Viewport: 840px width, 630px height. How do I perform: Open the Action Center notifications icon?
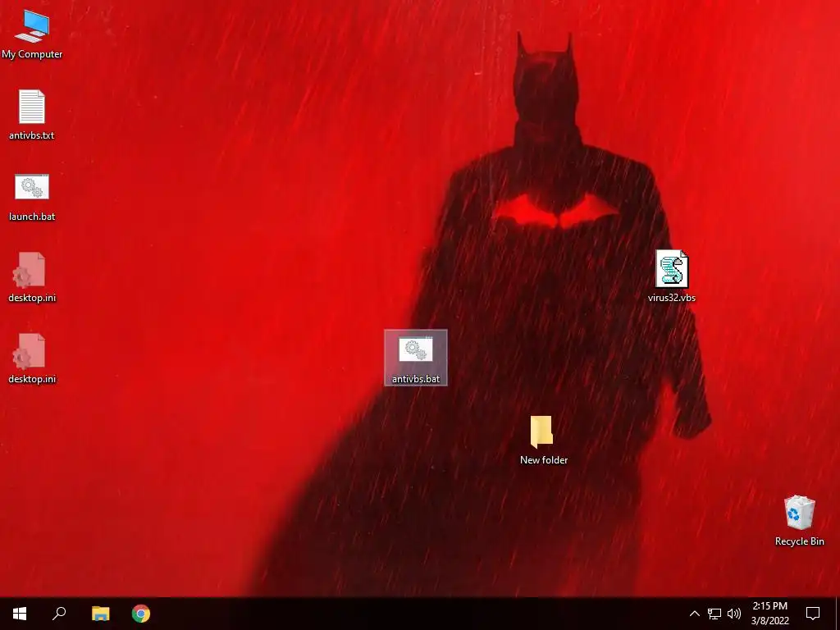click(813, 614)
